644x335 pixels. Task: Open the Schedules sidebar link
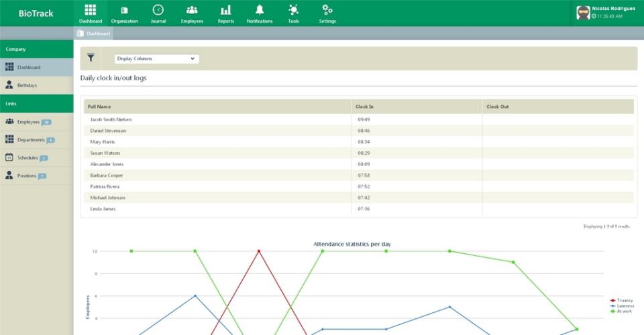click(36, 158)
